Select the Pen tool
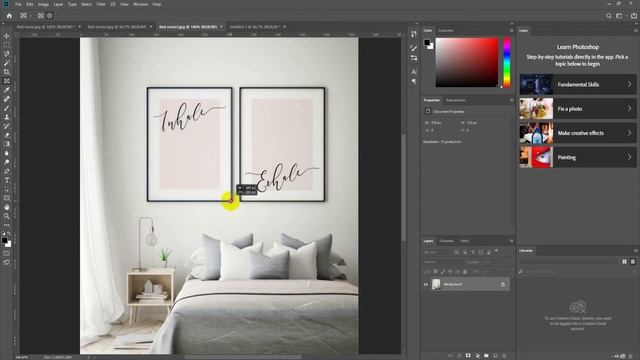The width and height of the screenshot is (640, 360). [x=7, y=171]
